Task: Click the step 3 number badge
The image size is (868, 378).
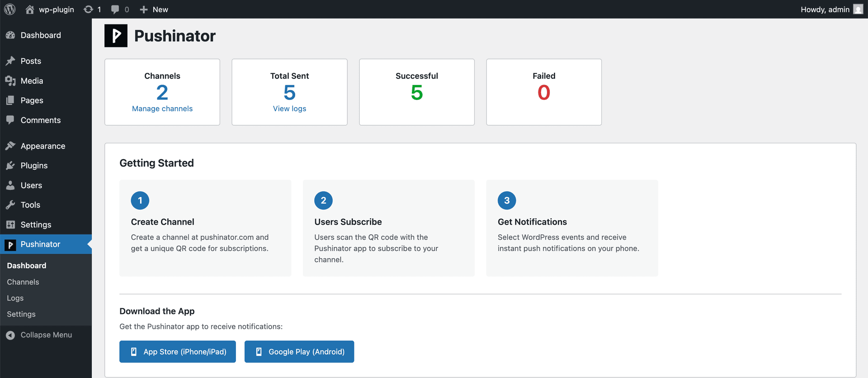Action: pos(507,200)
